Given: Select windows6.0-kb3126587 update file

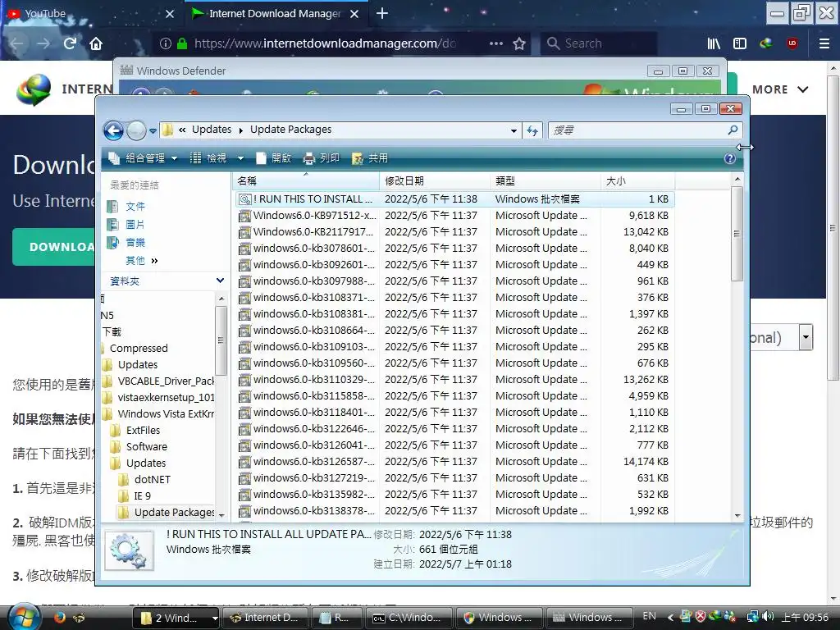Looking at the screenshot, I should point(454,462).
